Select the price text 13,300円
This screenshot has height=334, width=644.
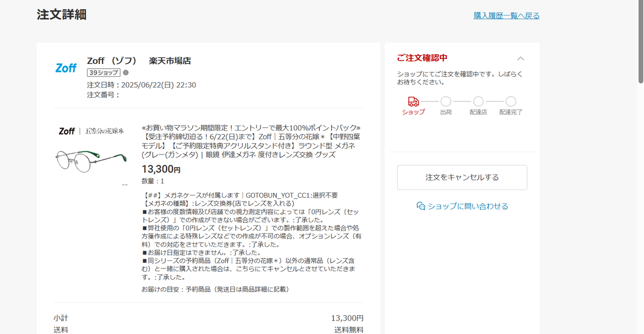point(161,170)
